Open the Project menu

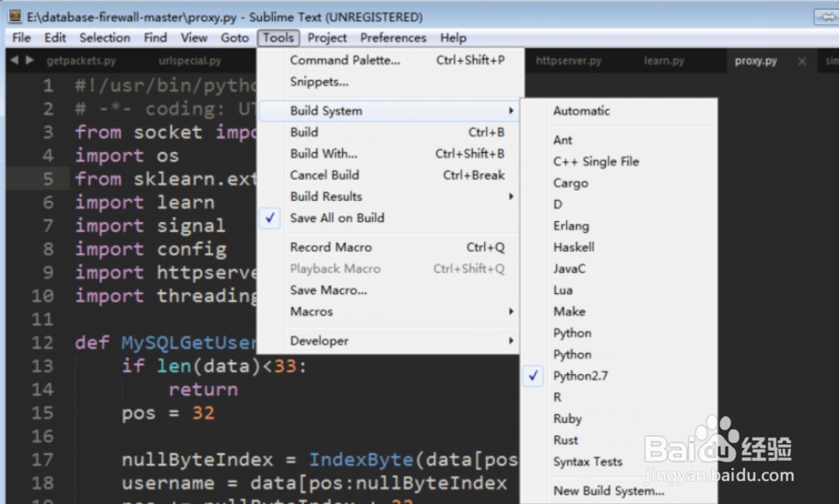(326, 38)
